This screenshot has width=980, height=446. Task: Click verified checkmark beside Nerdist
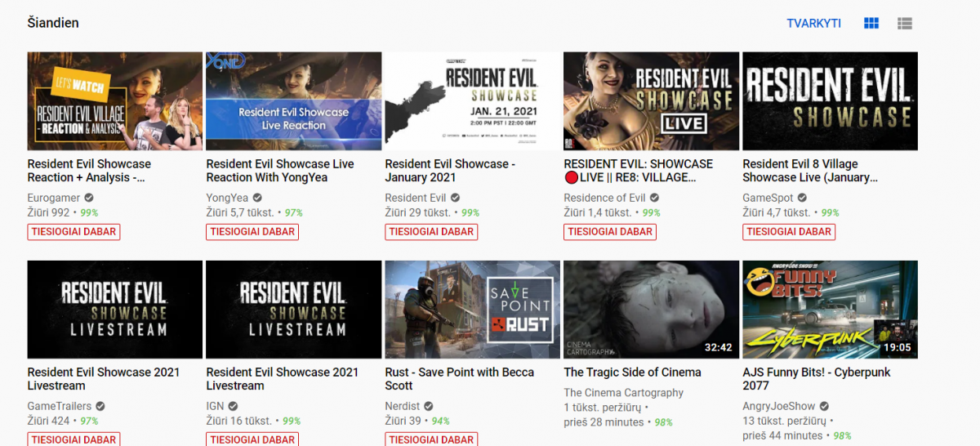(x=428, y=406)
